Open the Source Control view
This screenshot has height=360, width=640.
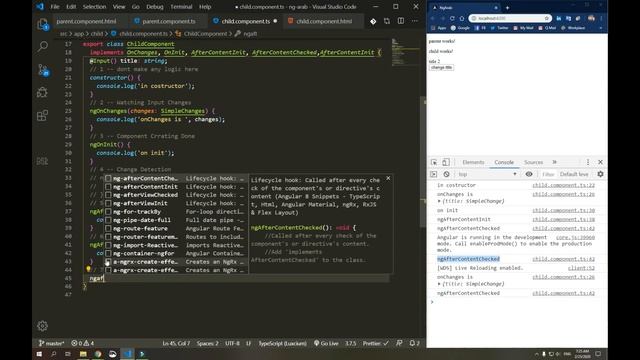[42, 70]
